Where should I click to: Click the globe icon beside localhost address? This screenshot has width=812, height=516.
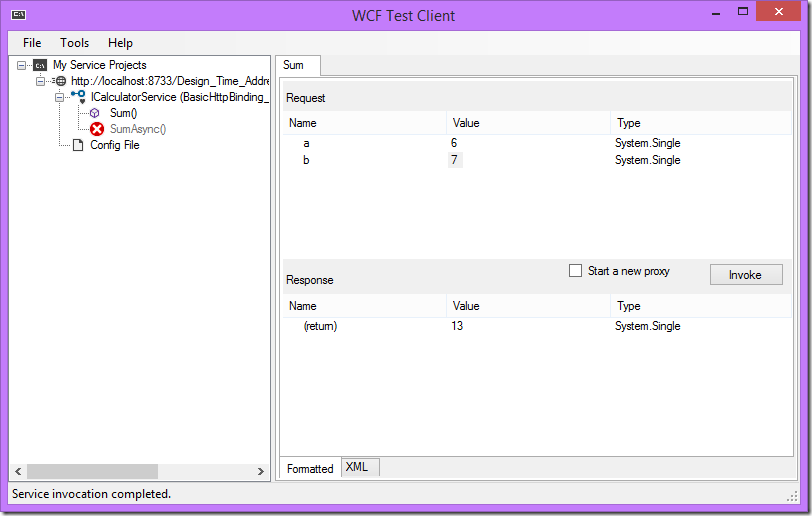click(60, 81)
